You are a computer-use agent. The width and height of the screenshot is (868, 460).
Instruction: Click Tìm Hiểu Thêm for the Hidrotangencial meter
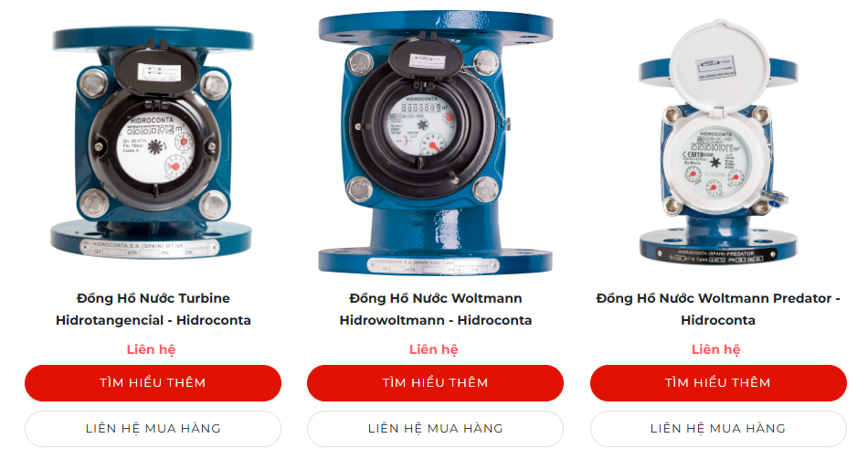pos(153,383)
